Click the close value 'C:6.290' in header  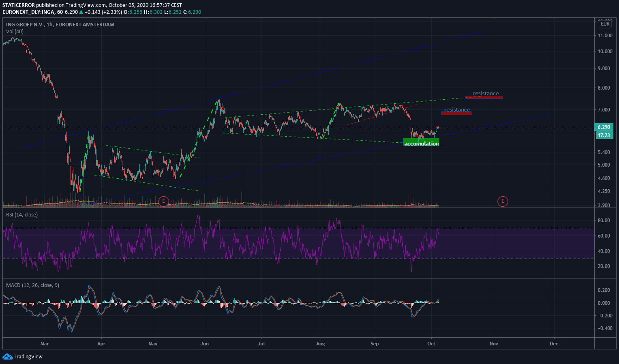[192, 12]
